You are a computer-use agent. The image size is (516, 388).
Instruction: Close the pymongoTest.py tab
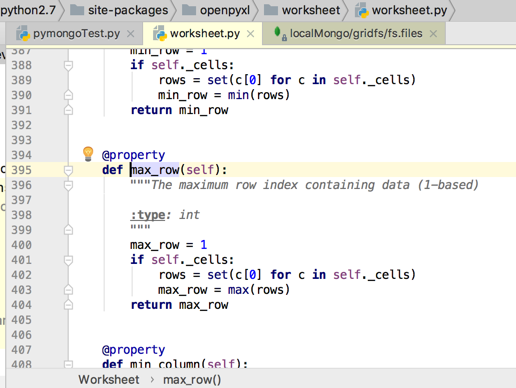coord(131,34)
